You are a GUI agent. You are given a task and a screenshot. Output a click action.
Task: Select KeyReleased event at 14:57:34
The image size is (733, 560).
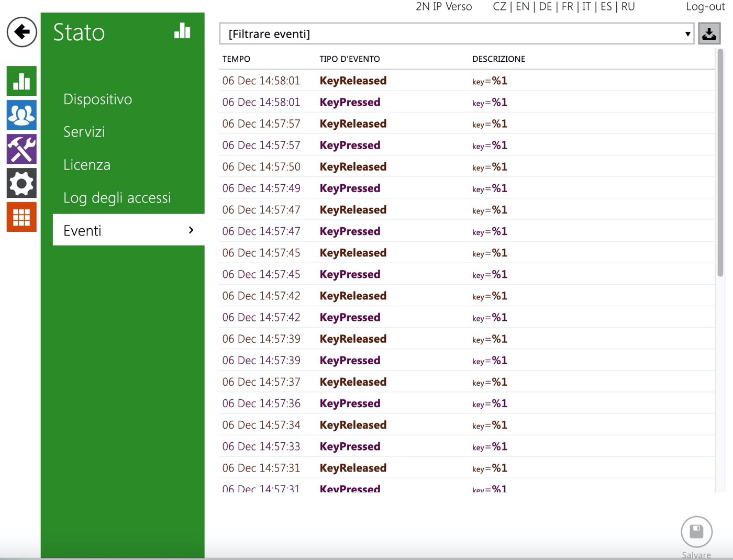click(x=467, y=424)
